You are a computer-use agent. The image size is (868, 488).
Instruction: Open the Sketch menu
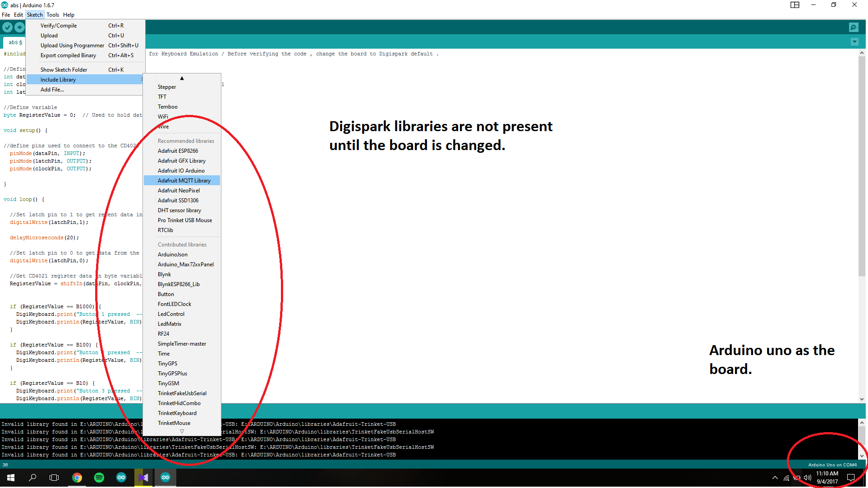pos(35,14)
